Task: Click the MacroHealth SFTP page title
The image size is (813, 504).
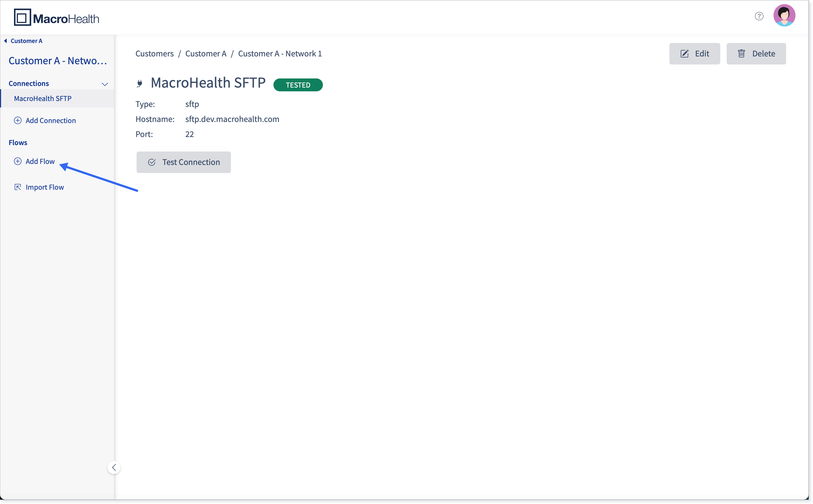Action: tap(208, 83)
